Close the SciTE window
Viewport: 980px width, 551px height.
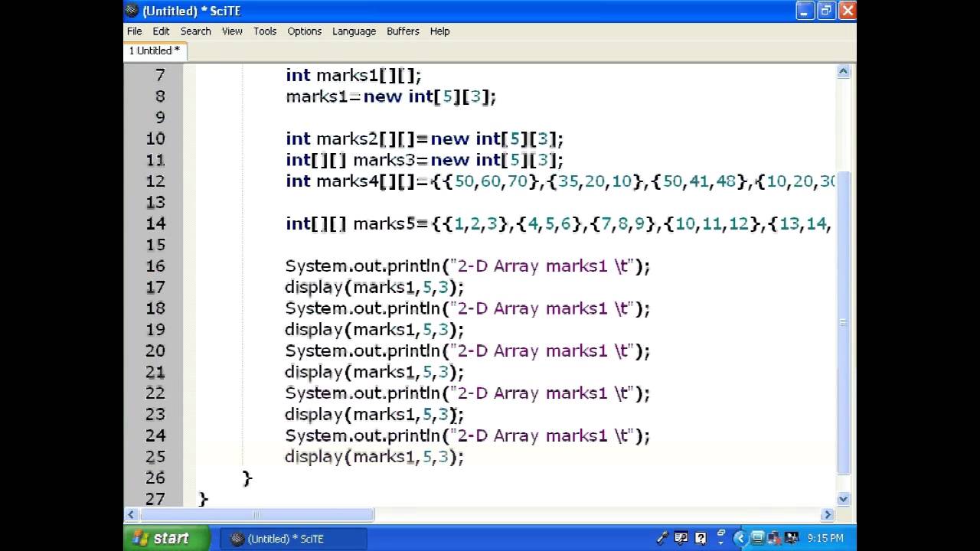847,11
